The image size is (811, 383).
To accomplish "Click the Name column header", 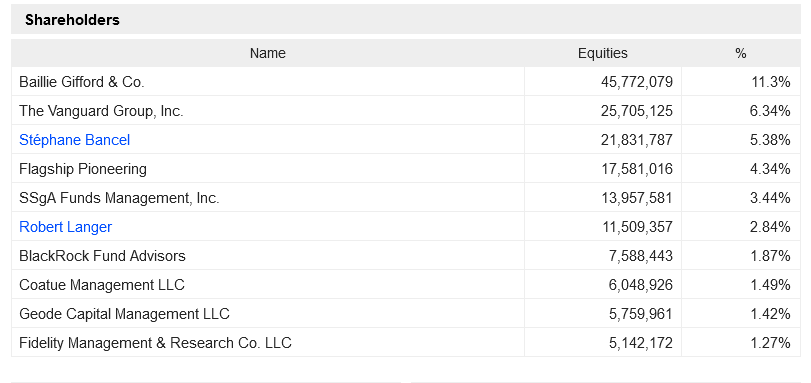I will [267, 53].
